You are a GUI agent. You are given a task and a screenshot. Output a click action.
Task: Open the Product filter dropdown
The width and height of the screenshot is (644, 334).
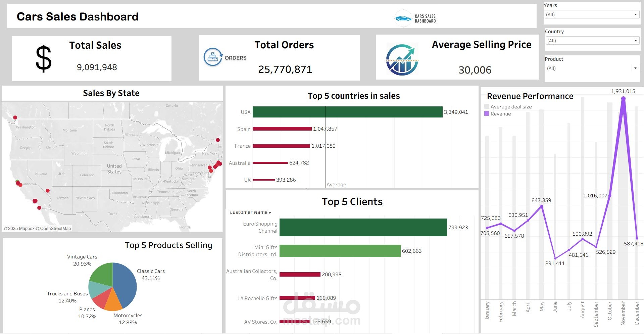coord(636,68)
